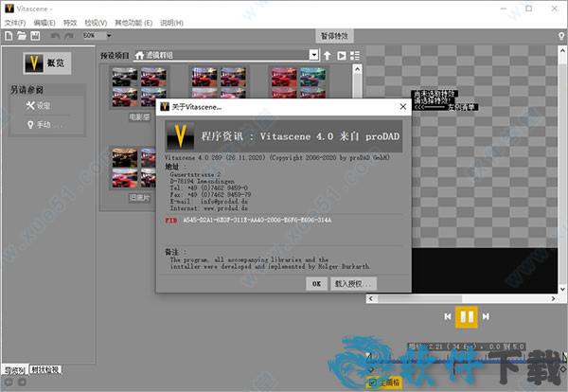Click the save disk icon in toolbar

(35, 35)
